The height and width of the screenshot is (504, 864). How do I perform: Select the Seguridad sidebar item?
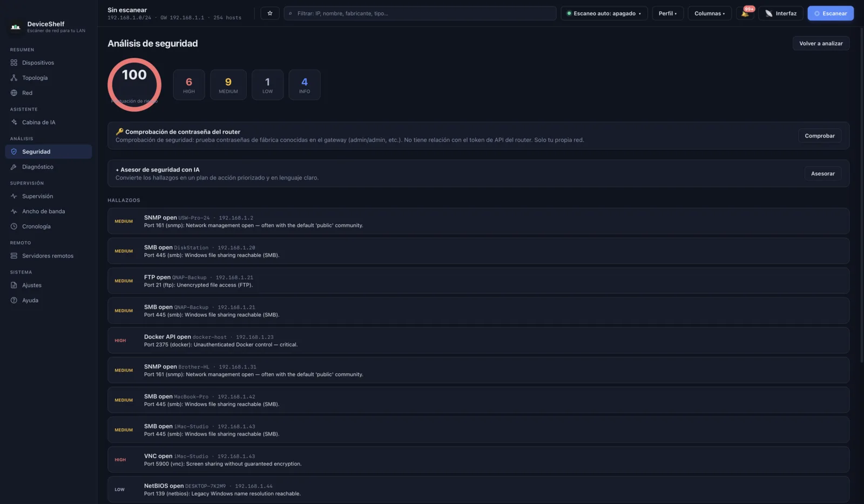(49, 152)
